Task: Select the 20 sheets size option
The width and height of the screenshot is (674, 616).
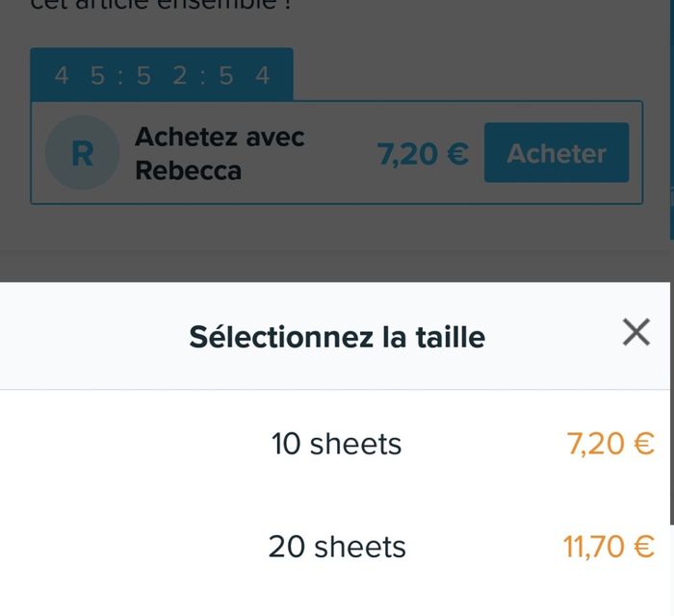Action: click(x=336, y=547)
